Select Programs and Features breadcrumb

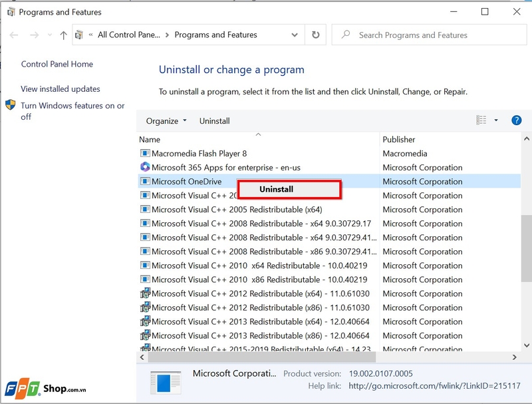[215, 35]
